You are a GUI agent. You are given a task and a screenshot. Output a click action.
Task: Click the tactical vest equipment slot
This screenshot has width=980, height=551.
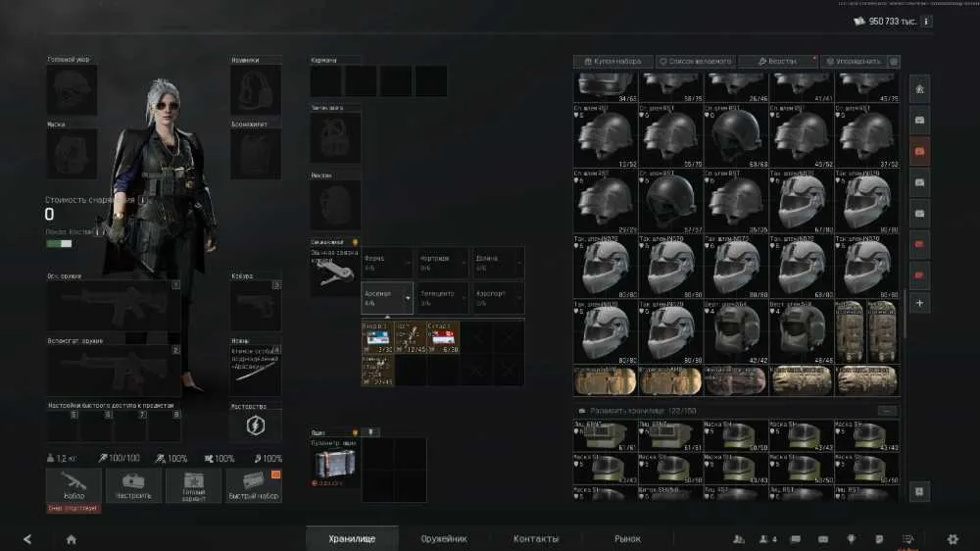click(x=335, y=138)
